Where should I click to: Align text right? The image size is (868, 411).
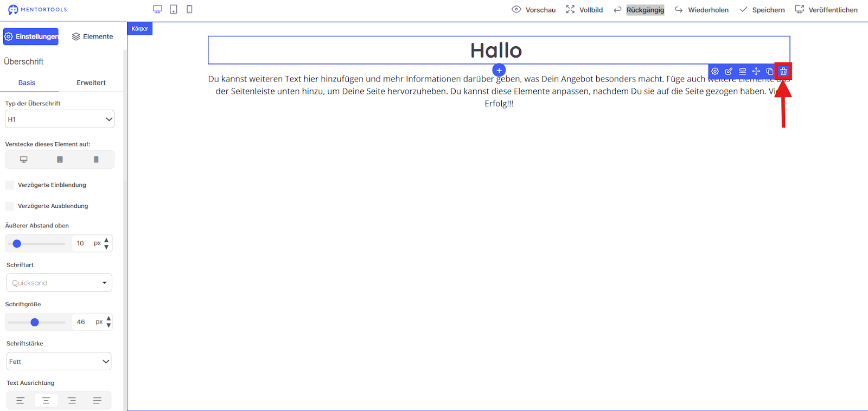72,401
